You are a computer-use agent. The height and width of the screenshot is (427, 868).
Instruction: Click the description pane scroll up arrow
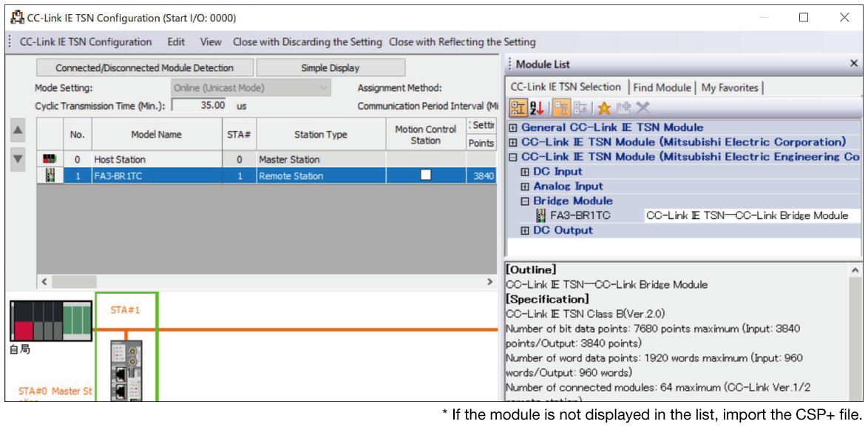(855, 270)
